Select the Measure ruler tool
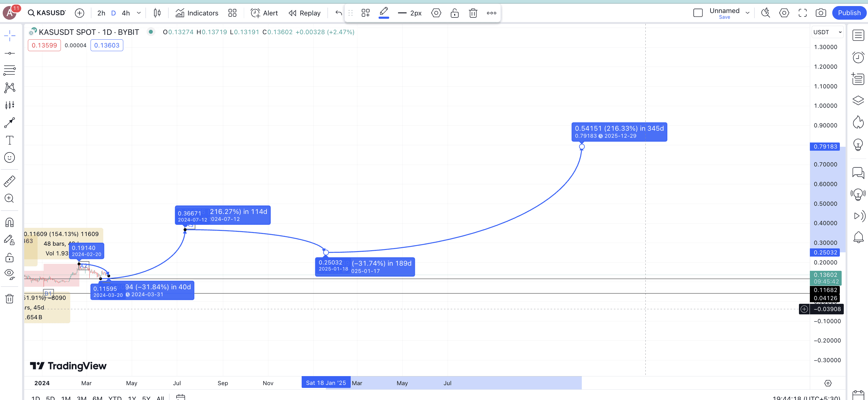 coord(9,181)
